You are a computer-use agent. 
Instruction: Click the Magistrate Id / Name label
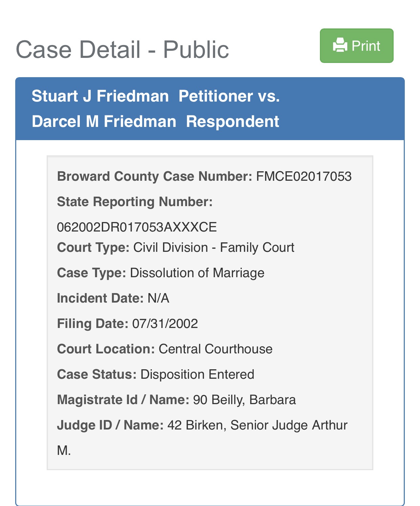point(123,400)
